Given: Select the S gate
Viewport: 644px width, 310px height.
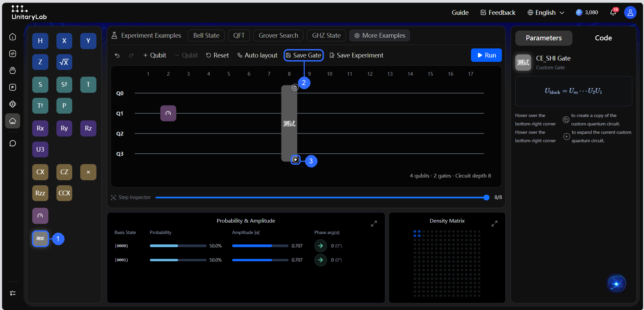Looking at the screenshot, I should pyautogui.click(x=40, y=85).
